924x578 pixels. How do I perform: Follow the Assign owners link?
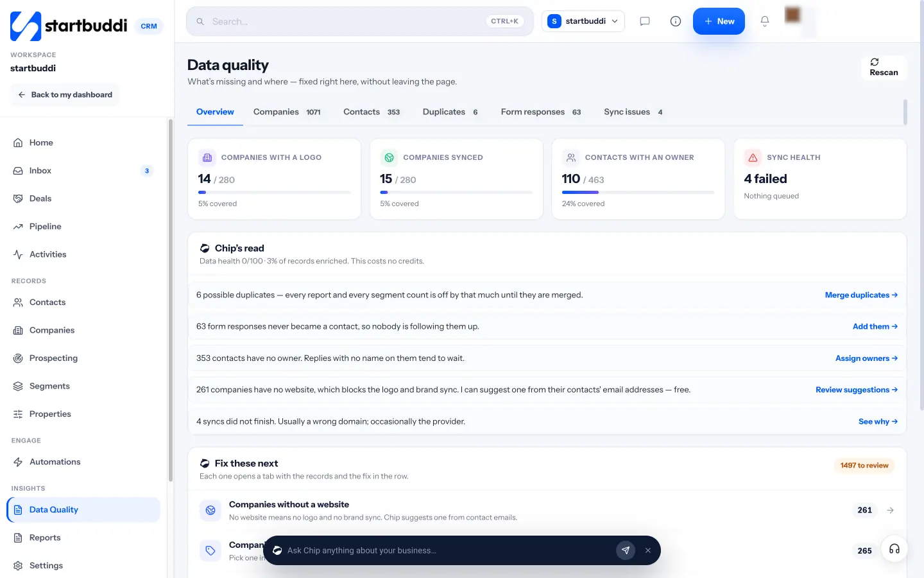point(866,358)
